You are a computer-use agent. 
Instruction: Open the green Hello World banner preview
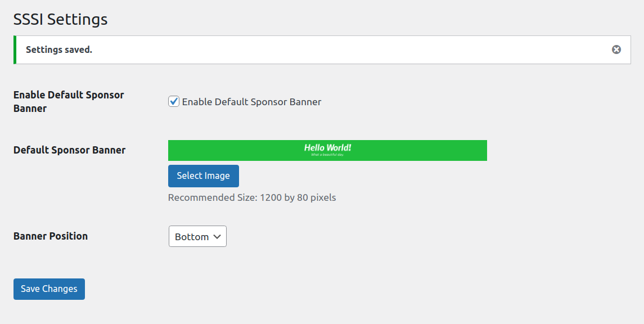[x=327, y=150]
